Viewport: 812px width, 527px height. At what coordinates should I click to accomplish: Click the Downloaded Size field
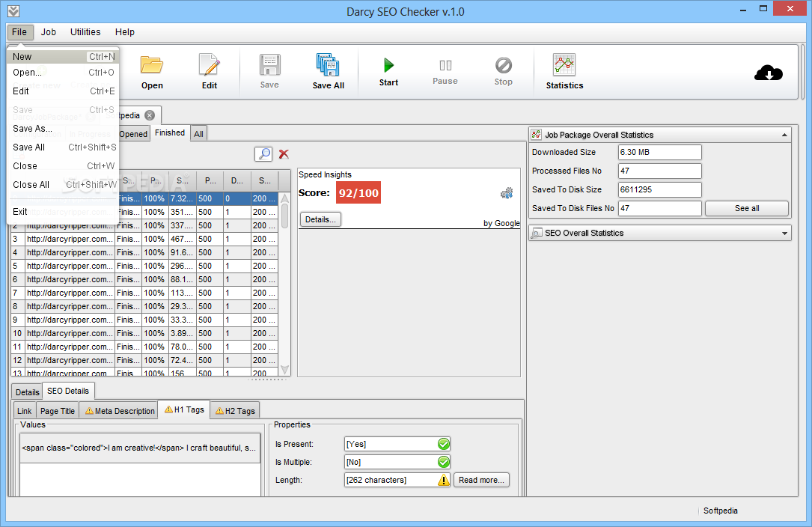coord(660,153)
